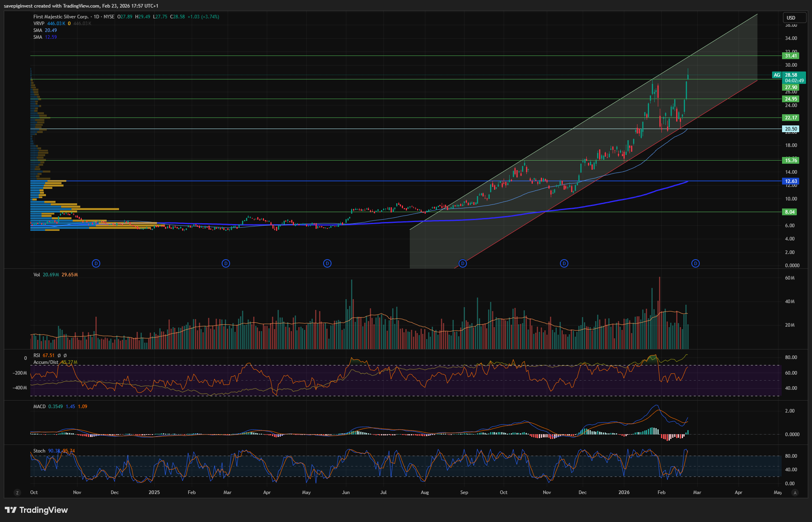Click the dividend D marker nearest late February 2026
This screenshot has width=812, height=522.
(695, 264)
